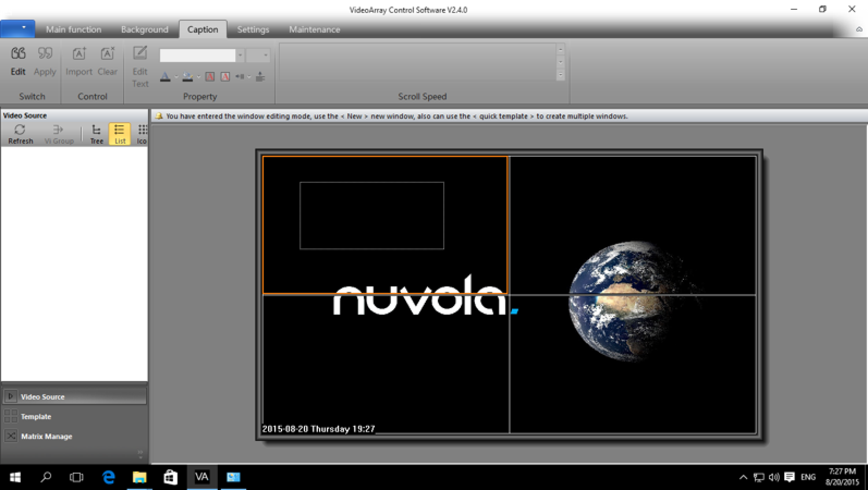Refresh the Video Source list
The width and height of the screenshot is (868, 490).
tap(20, 134)
